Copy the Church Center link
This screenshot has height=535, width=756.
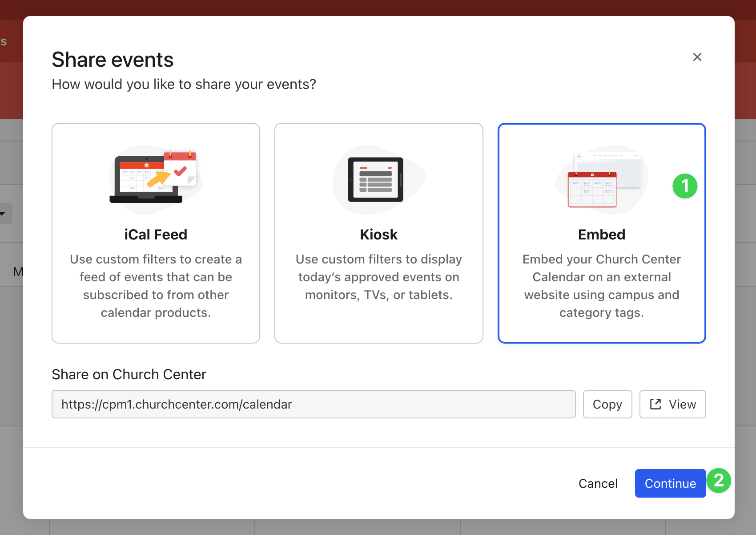(x=607, y=404)
